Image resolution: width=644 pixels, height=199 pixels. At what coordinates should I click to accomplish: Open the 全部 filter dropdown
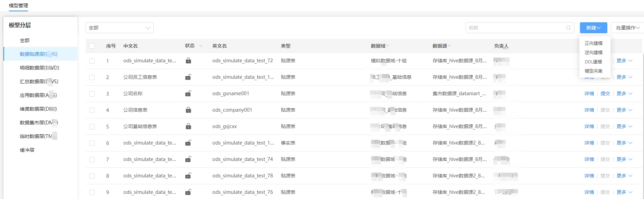[x=120, y=28]
